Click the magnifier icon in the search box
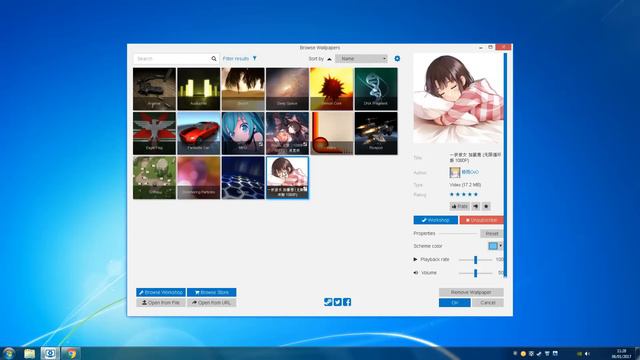The image size is (640, 360). [x=214, y=59]
